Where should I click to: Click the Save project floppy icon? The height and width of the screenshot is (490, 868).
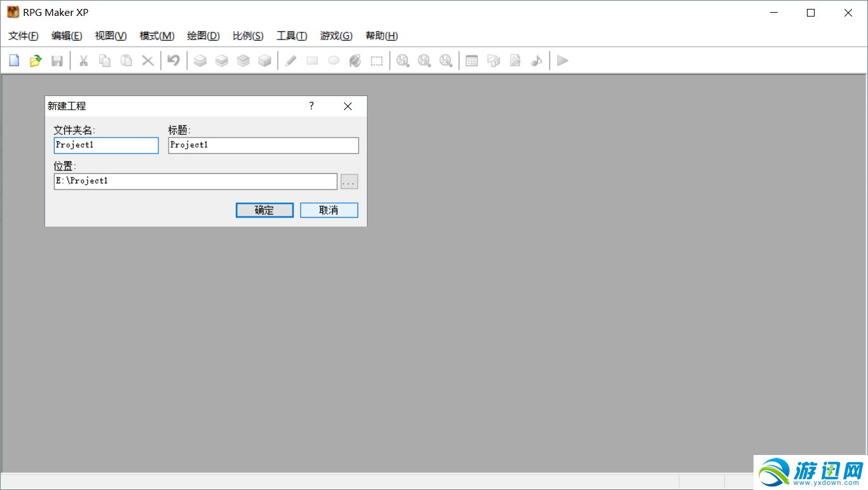57,60
